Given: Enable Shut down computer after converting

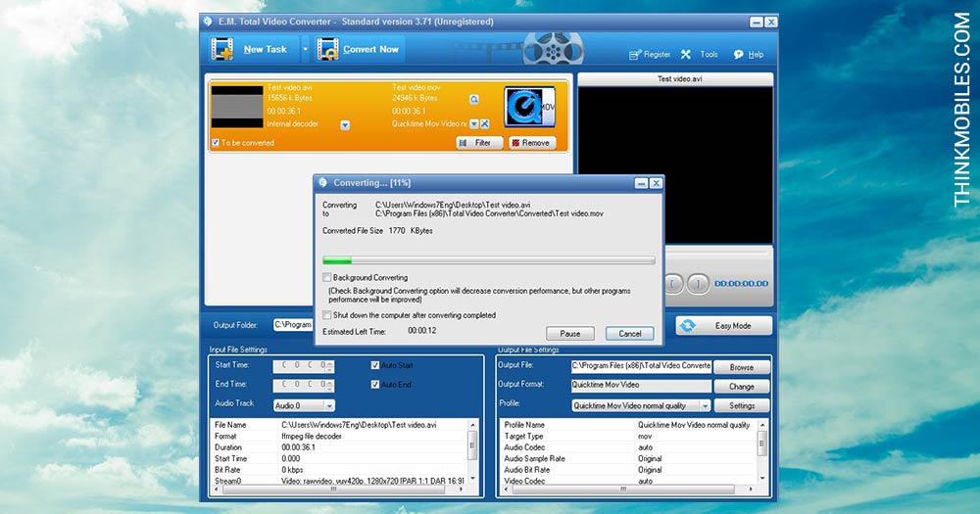Looking at the screenshot, I should point(327,315).
